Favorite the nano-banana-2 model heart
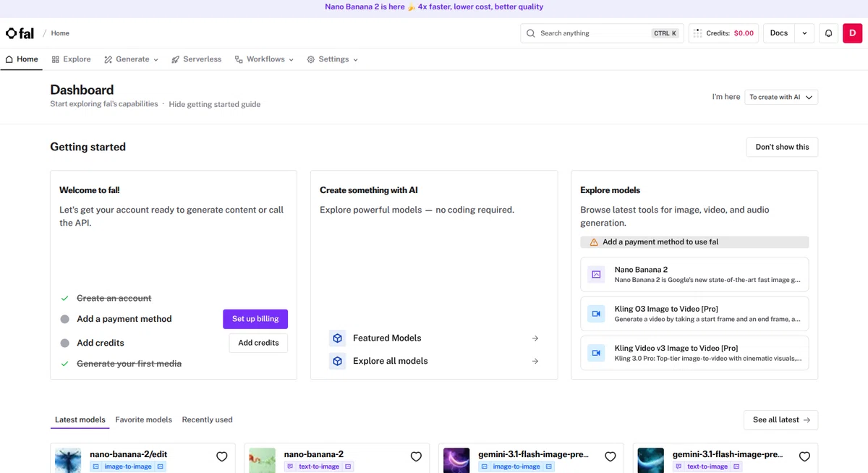The width and height of the screenshot is (868, 473). 416,456
